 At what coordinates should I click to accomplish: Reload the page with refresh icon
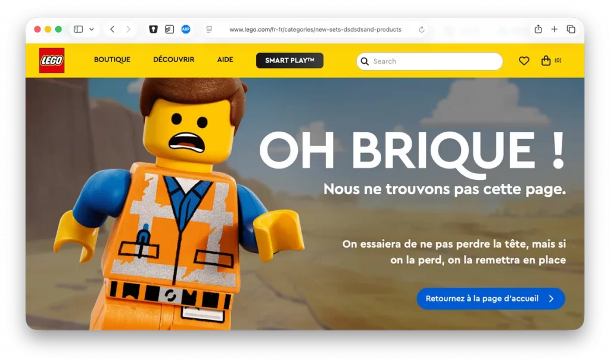[421, 30]
